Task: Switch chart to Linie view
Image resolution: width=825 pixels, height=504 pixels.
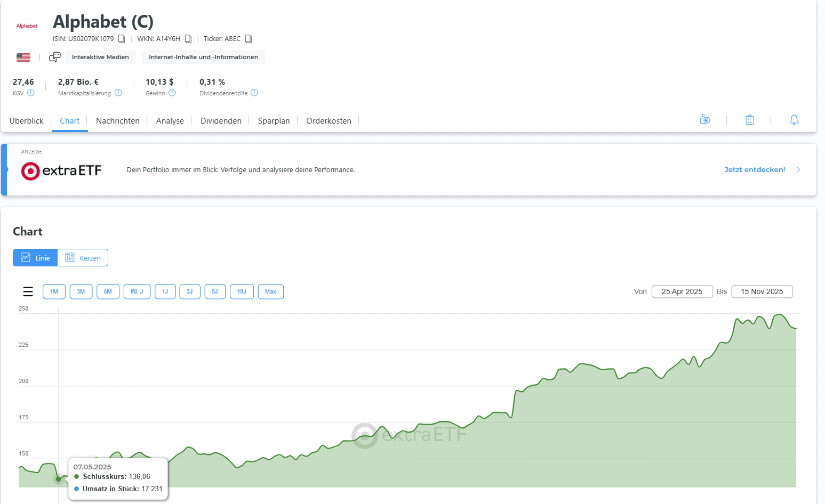Action: click(35, 258)
